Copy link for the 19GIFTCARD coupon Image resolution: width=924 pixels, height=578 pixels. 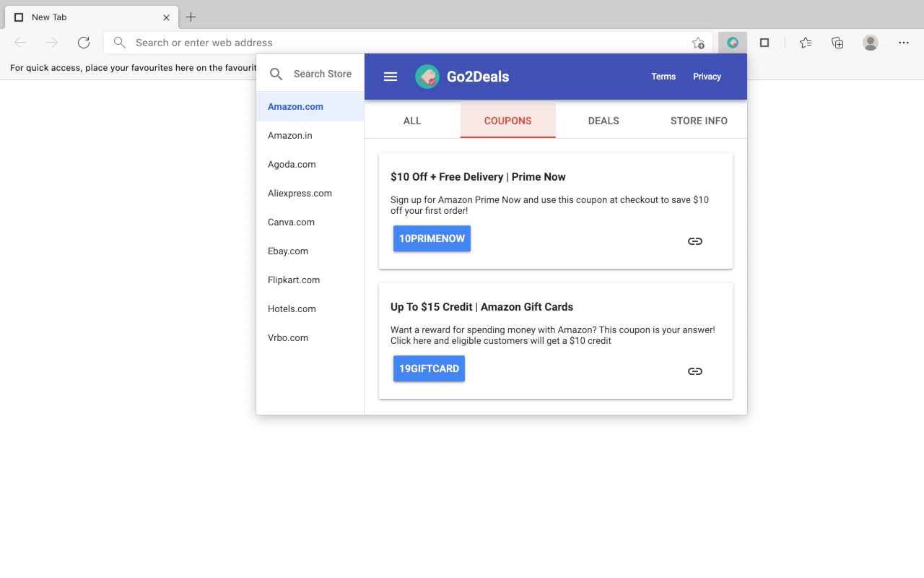pos(695,371)
